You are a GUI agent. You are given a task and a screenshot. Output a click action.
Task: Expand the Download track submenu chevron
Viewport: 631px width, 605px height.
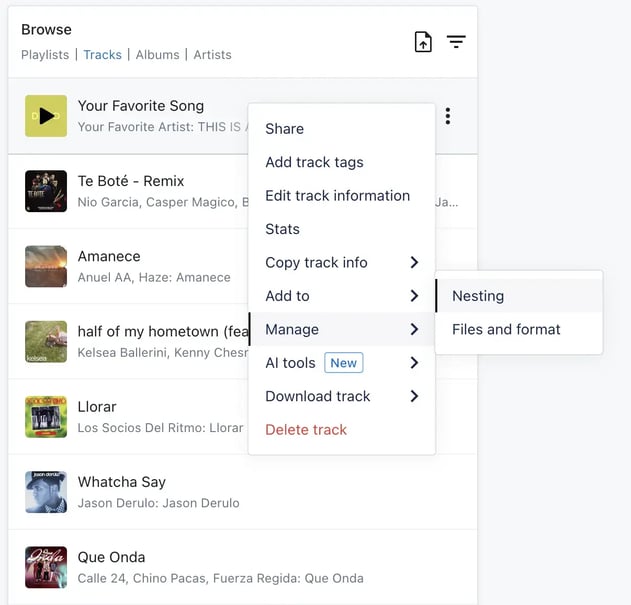414,397
